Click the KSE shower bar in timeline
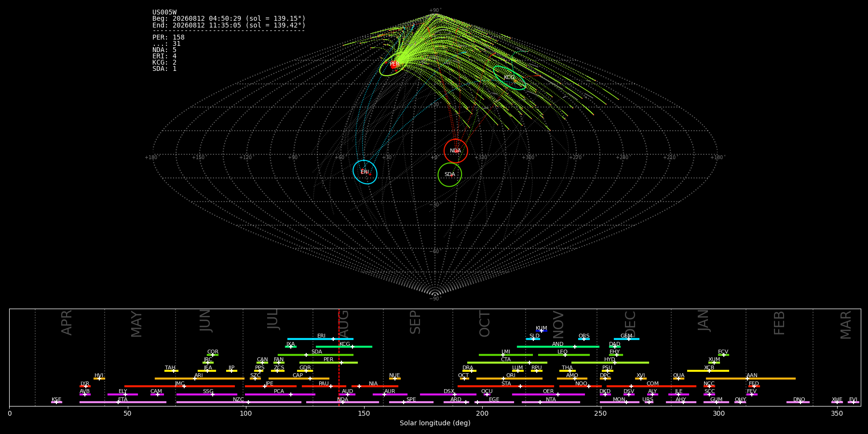 point(56,402)
